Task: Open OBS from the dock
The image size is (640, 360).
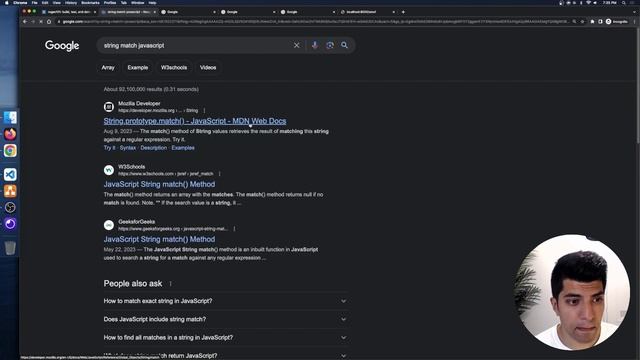Action: [10, 207]
